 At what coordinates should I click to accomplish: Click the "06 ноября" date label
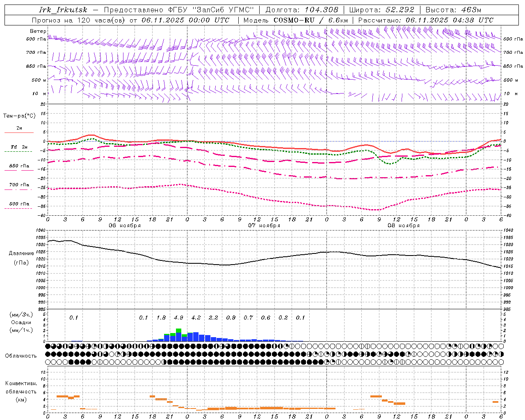125,226
